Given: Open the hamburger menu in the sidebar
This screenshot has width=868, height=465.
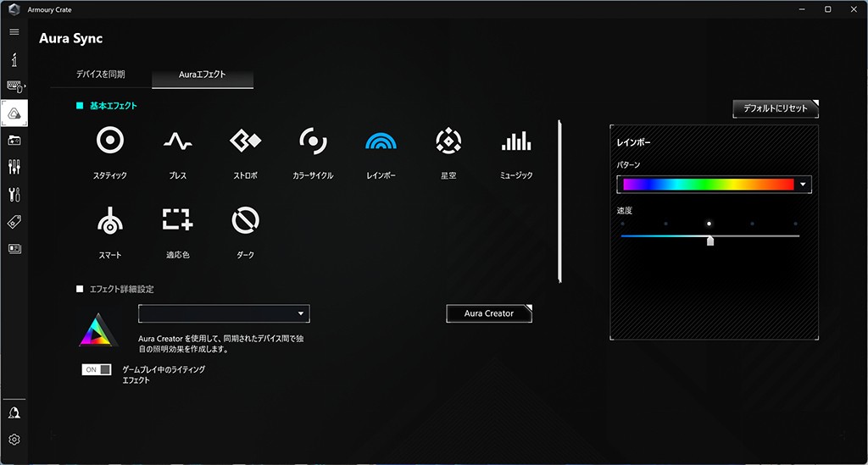Looking at the screenshot, I should (x=14, y=32).
